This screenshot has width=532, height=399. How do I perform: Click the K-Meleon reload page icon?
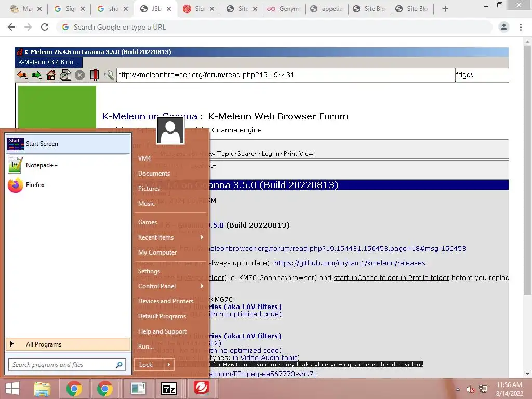point(65,75)
